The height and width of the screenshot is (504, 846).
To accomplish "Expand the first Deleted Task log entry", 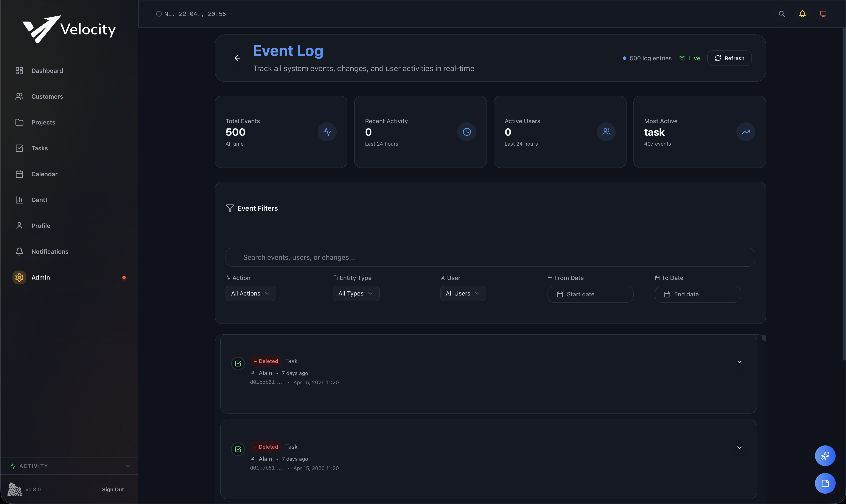I will (739, 361).
